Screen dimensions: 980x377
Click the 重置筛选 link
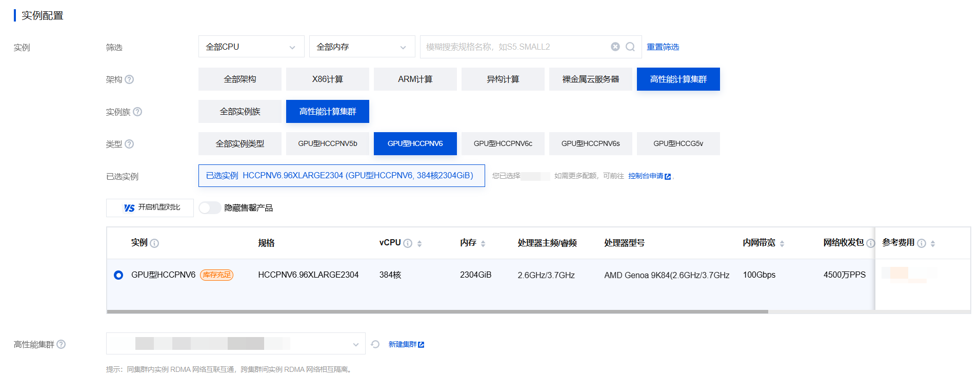click(663, 47)
